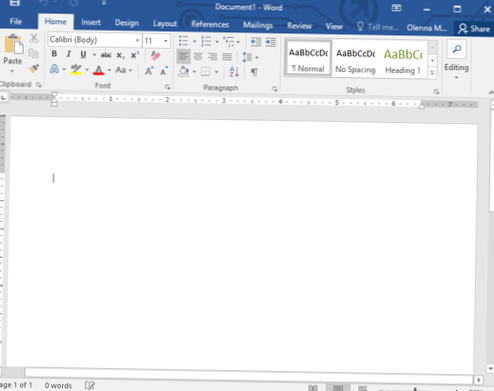Switch to the Design tab
The height and width of the screenshot is (391, 494).
[x=126, y=23]
